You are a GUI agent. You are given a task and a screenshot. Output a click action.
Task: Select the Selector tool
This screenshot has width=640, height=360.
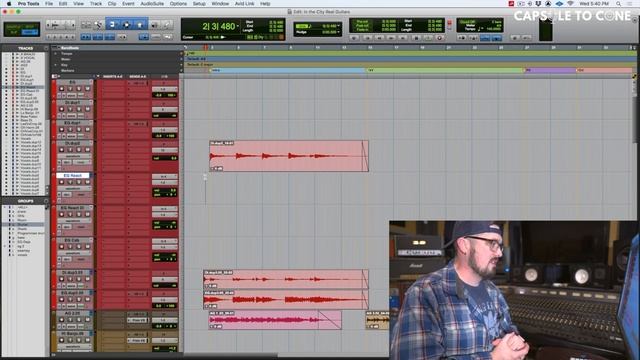(x=127, y=25)
